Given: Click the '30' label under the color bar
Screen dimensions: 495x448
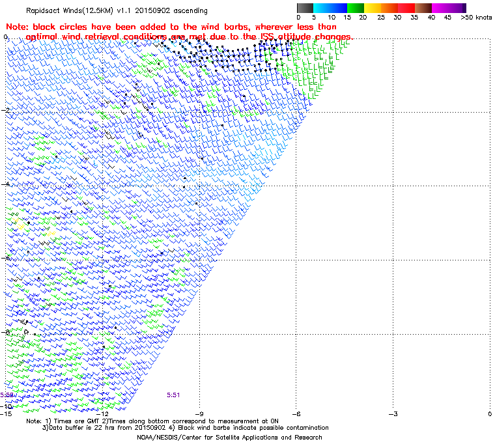Looking at the screenshot, I should pyautogui.click(x=397, y=18).
